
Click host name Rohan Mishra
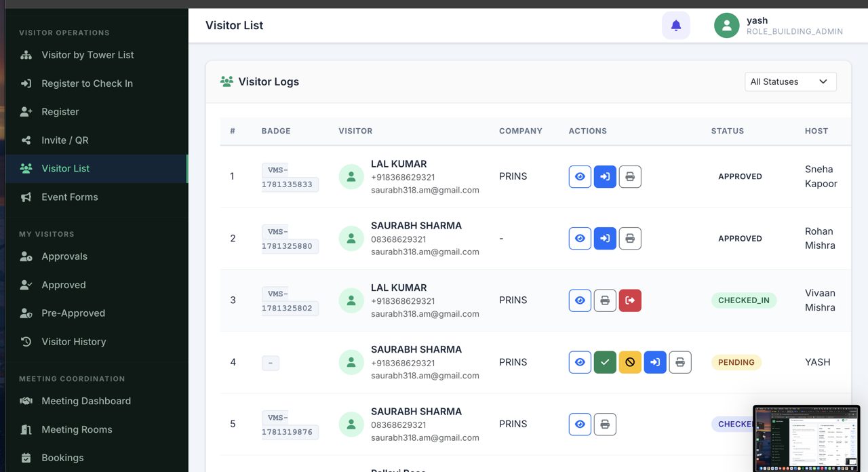pyautogui.click(x=821, y=239)
